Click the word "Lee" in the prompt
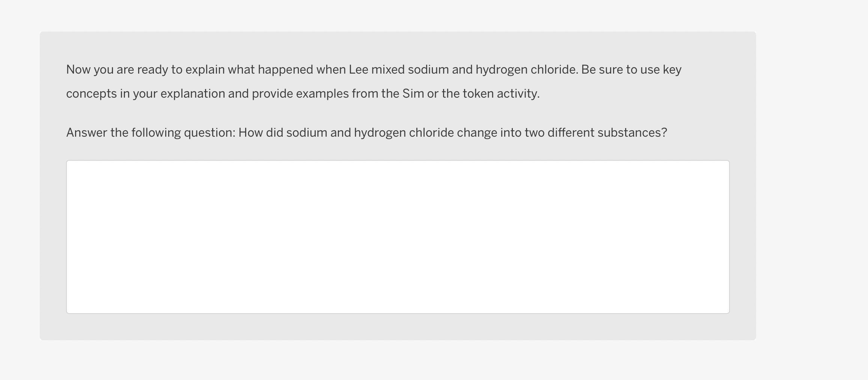The image size is (868, 380). click(358, 70)
